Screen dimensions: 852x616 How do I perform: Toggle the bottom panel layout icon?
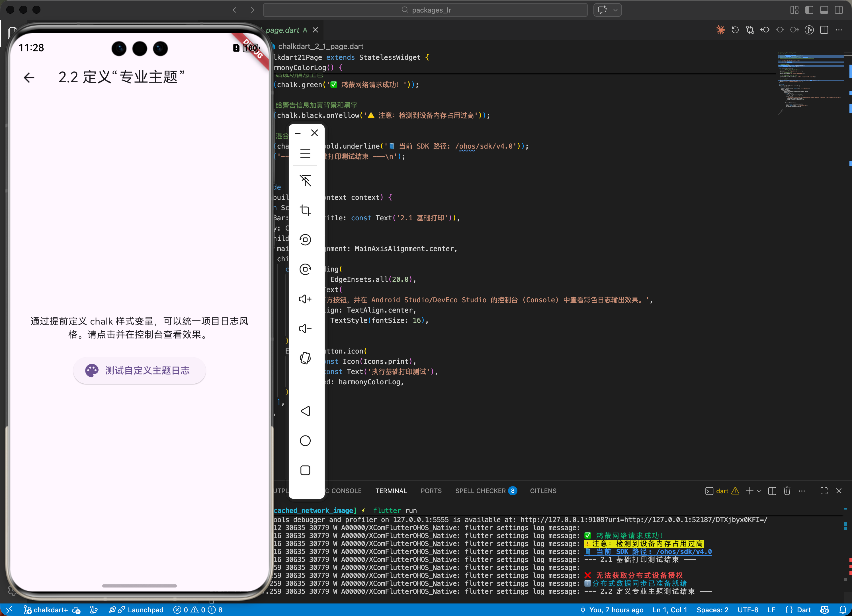point(824,10)
